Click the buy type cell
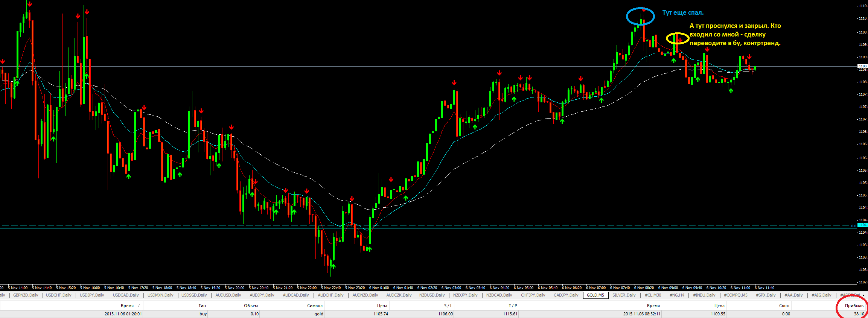Image resolution: width=868 pixels, height=318 pixels. pos(203,314)
